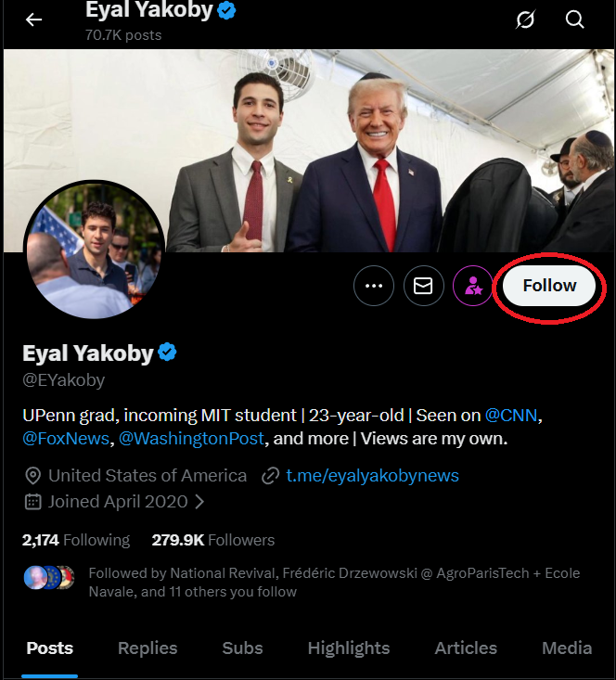Open the round profile avatar photo
The width and height of the screenshot is (616, 680).
coord(93,250)
